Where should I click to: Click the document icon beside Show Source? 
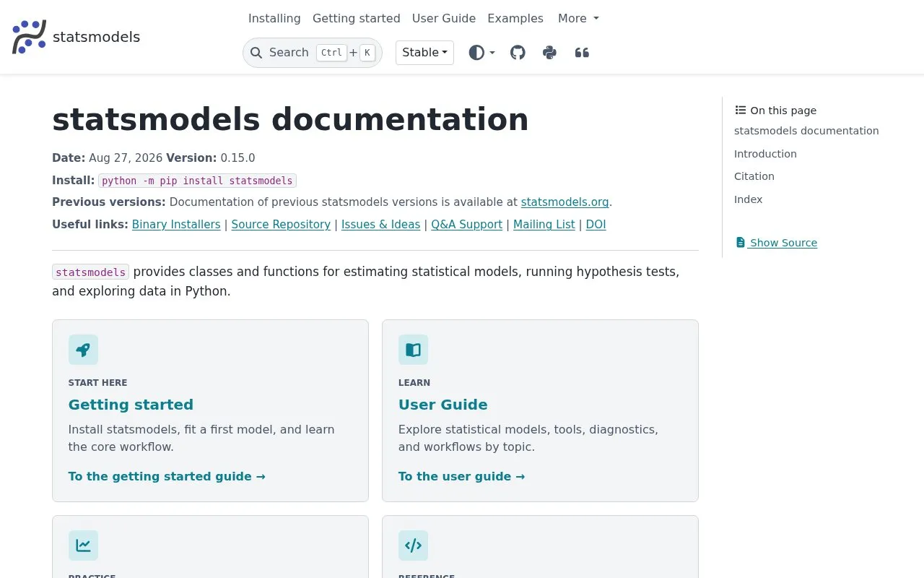tap(740, 243)
